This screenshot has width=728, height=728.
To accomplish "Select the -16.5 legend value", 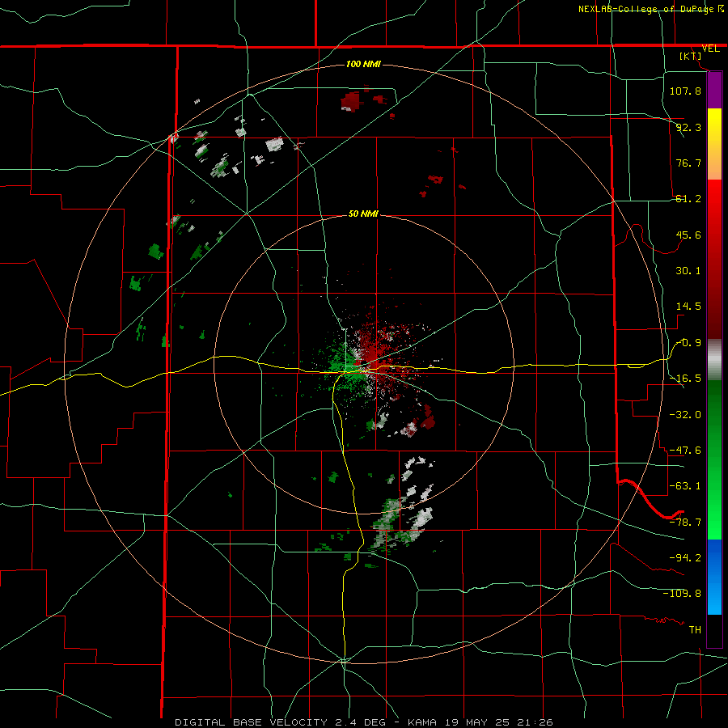I will [685, 379].
